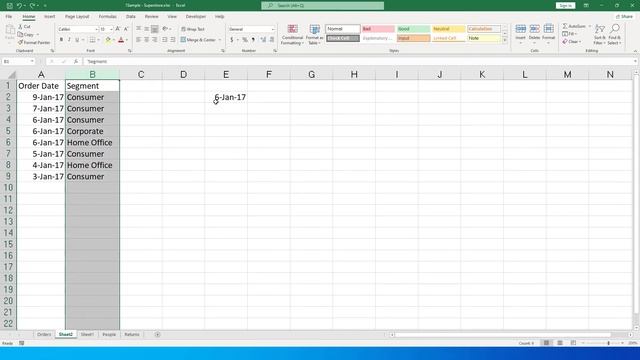Switch to the Data ribbon tab
This screenshot has height=360, width=640.
click(x=131, y=17)
